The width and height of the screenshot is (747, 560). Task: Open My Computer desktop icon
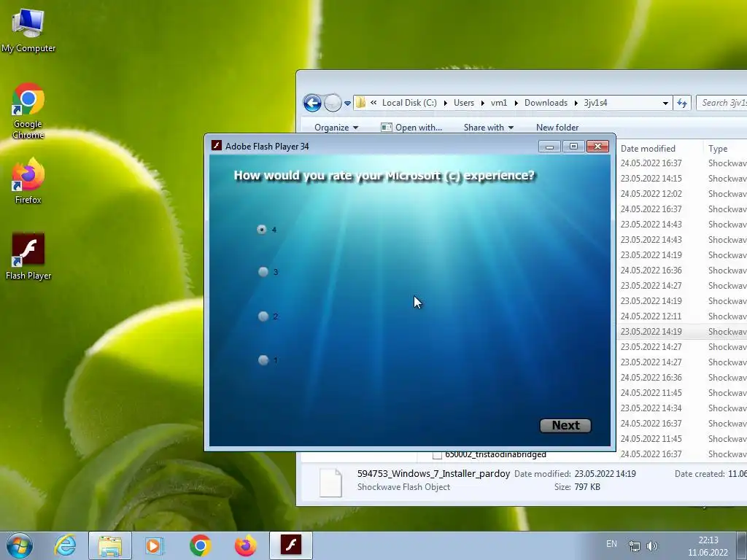(28, 29)
